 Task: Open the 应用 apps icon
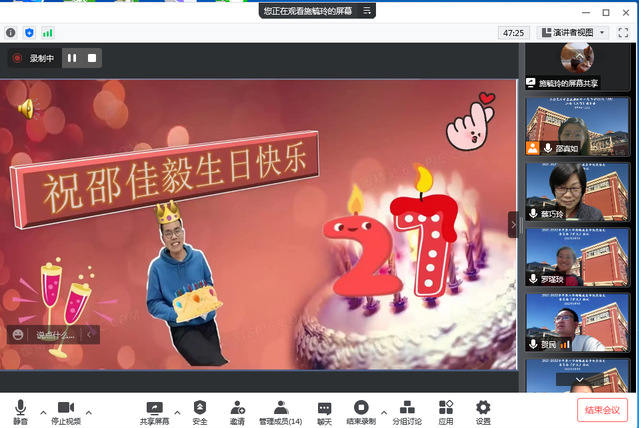tap(446, 410)
